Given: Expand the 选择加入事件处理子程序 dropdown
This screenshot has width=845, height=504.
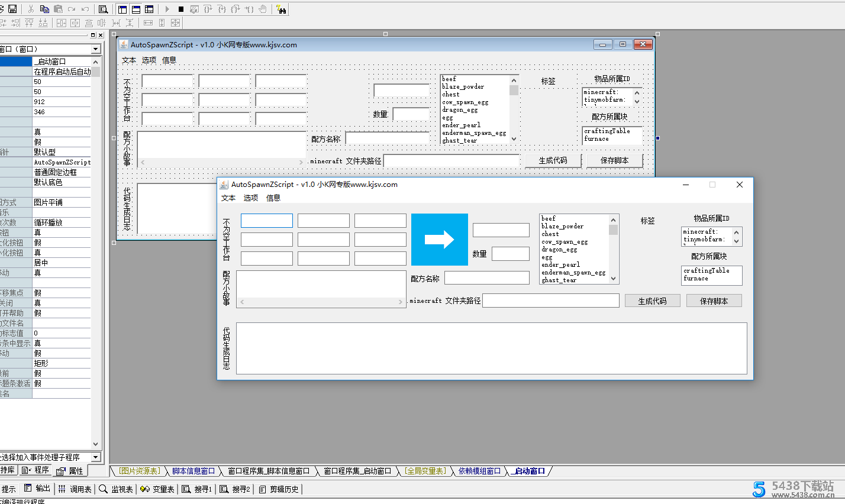Looking at the screenshot, I should click(95, 457).
